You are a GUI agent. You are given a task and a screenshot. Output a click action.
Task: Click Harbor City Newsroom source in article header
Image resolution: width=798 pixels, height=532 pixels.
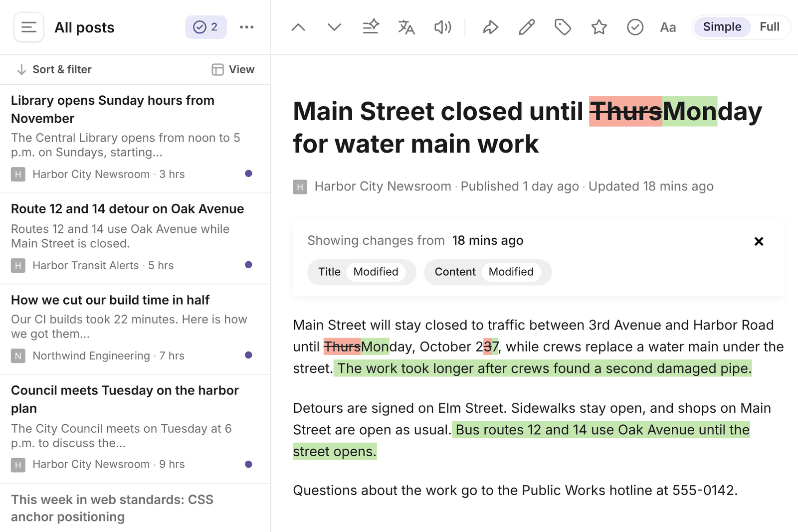click(x=383, y=186)
